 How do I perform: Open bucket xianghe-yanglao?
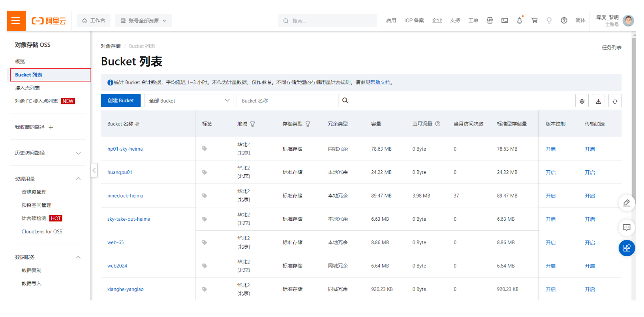tap(125, 289)
